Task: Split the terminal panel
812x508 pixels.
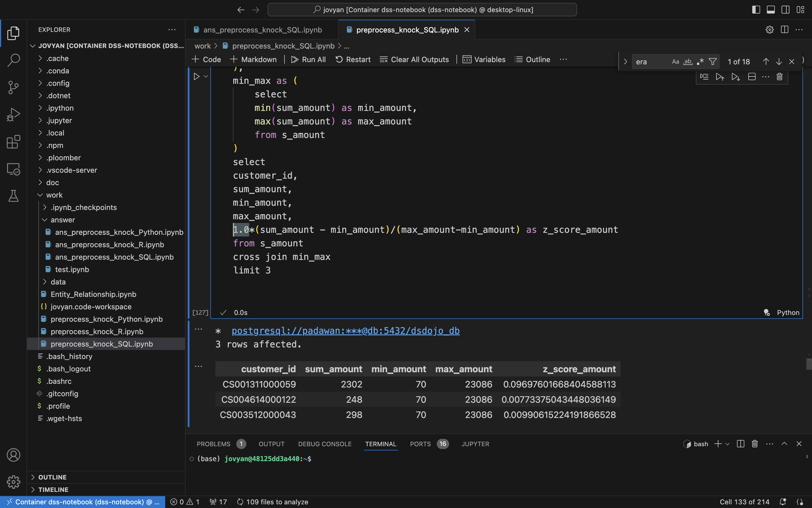Action: 741,444
